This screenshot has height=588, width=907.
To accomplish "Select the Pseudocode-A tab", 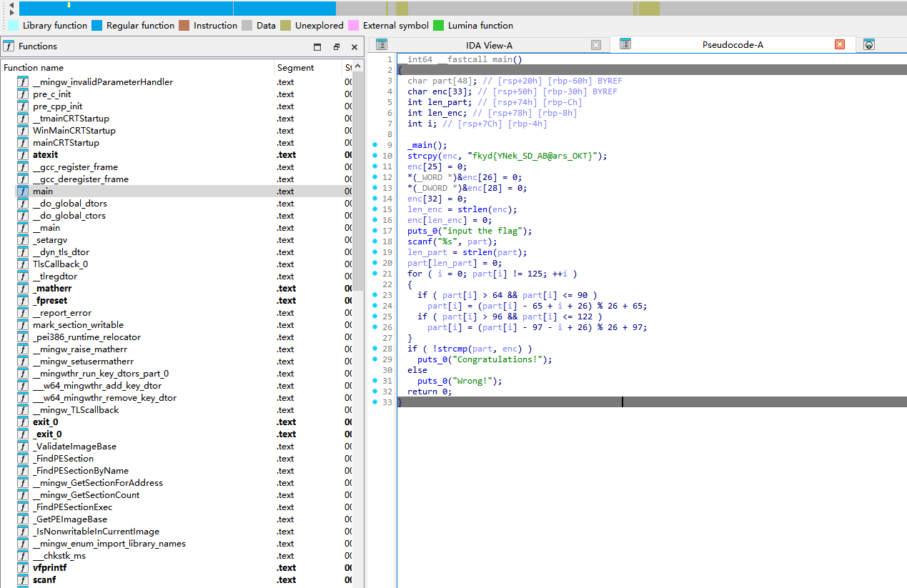I will [732, 45].
